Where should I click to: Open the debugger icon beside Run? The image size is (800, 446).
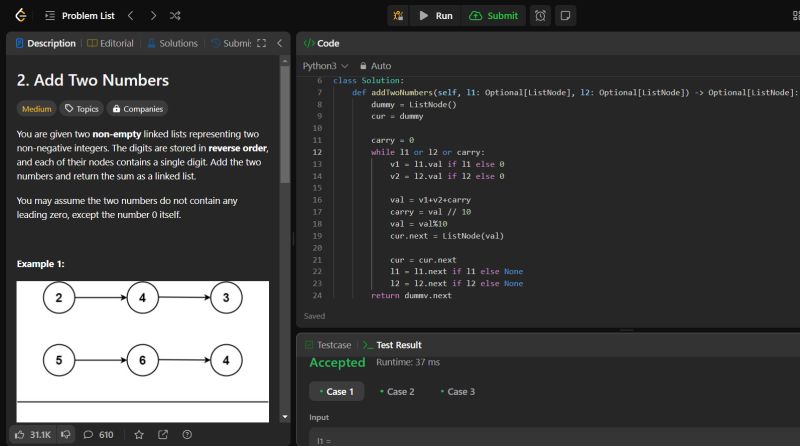tap(398, 16)
